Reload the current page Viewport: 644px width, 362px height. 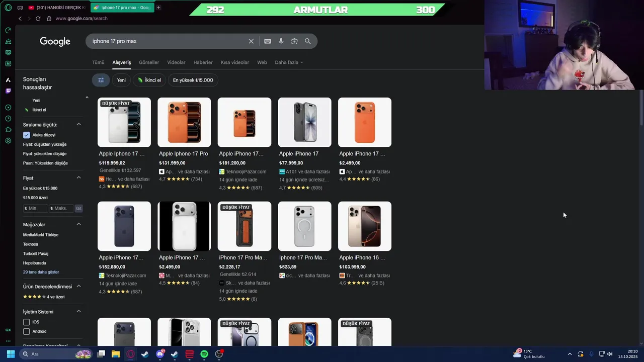tap(38, 19)
